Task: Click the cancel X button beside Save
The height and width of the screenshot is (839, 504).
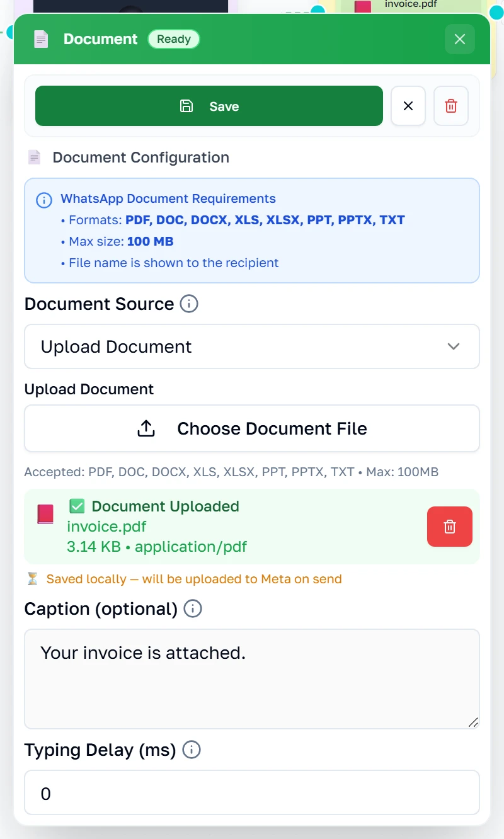Action: tap(408, 106)
